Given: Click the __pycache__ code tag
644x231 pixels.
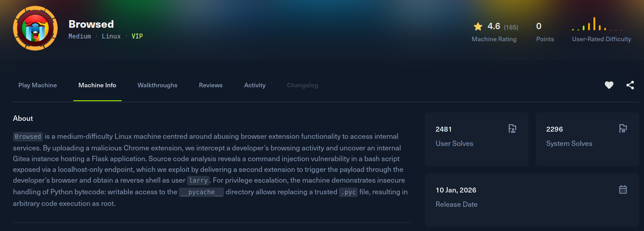Looking at the screenshot, I should point(201,192).
